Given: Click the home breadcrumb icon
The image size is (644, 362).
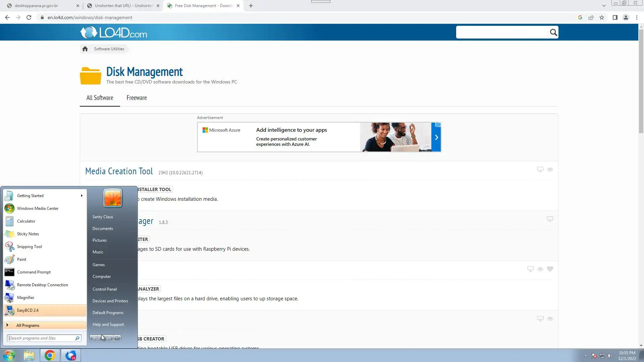Looking at the screenshot, I should click(85, 49).
